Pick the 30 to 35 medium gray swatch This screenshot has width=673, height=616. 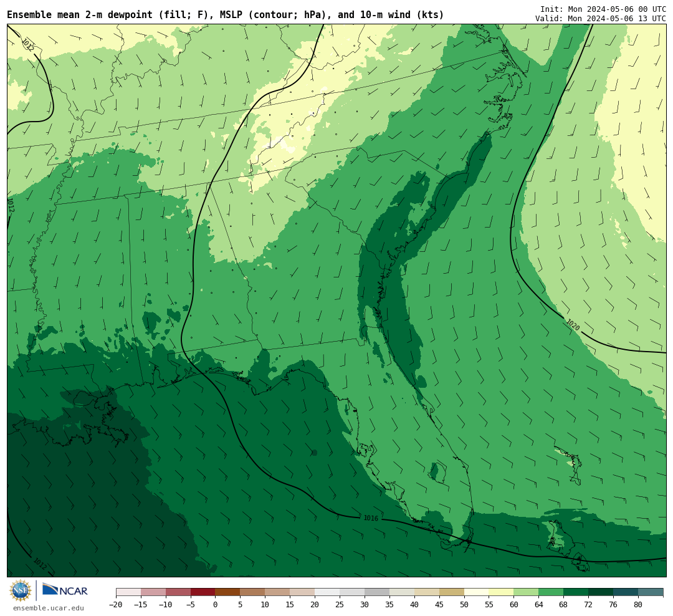[377, 592]
